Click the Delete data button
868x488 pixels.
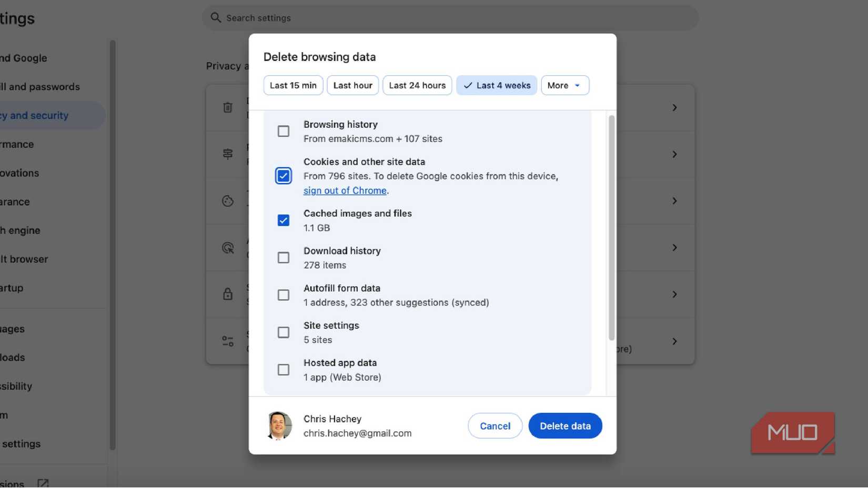pyautogui.click(x=565, y=425)
